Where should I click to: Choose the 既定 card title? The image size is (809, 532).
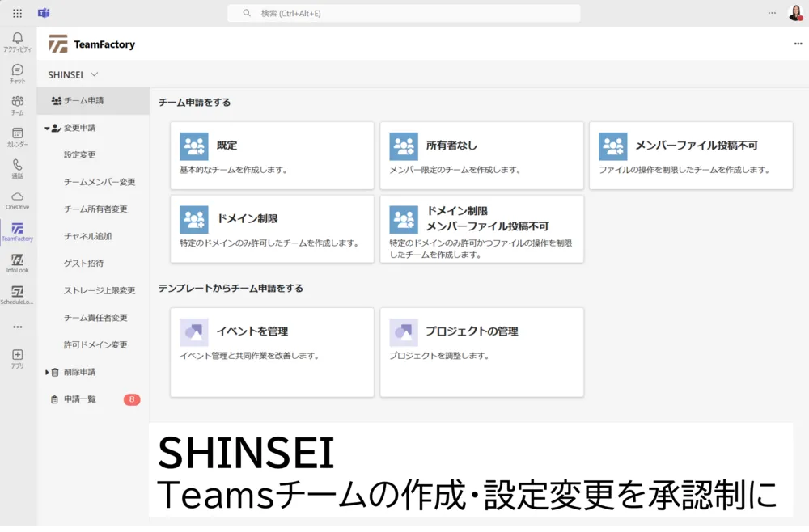227,146
